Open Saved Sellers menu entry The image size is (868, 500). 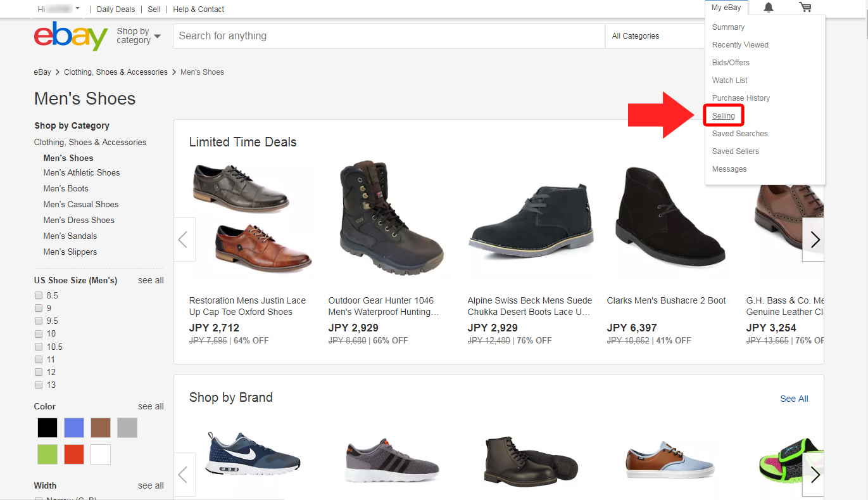[736, 151]
